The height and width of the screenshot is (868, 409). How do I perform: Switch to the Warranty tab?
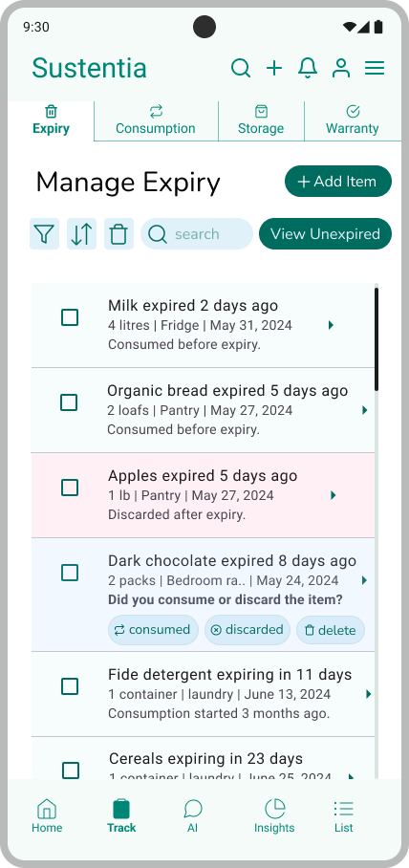[353, 120]
